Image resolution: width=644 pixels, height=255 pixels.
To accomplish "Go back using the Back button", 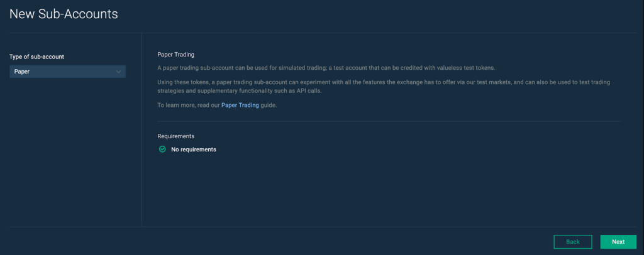I will coord(572,242).
